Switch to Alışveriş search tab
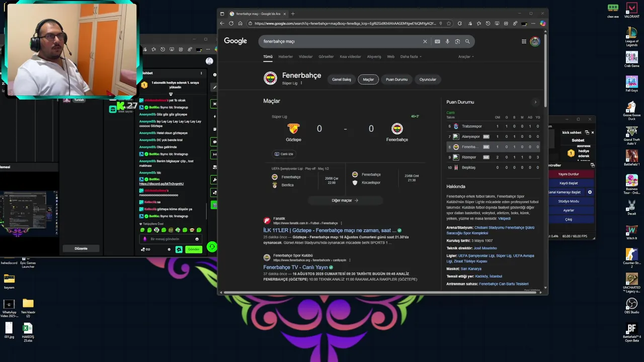This screenshot has height=362, width=644. [374, 57]
